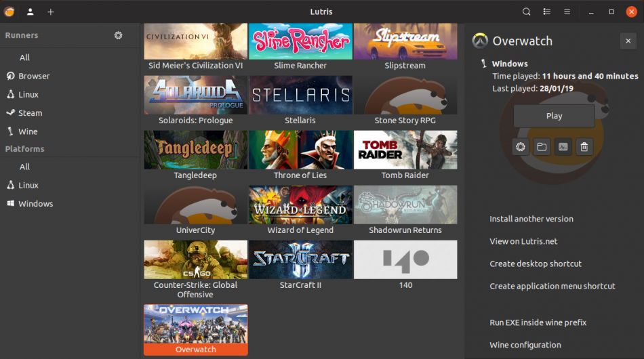The height and width of the screenshot is (359, 644).
Task: Click the Runners section header
Action: pos(22,35)
